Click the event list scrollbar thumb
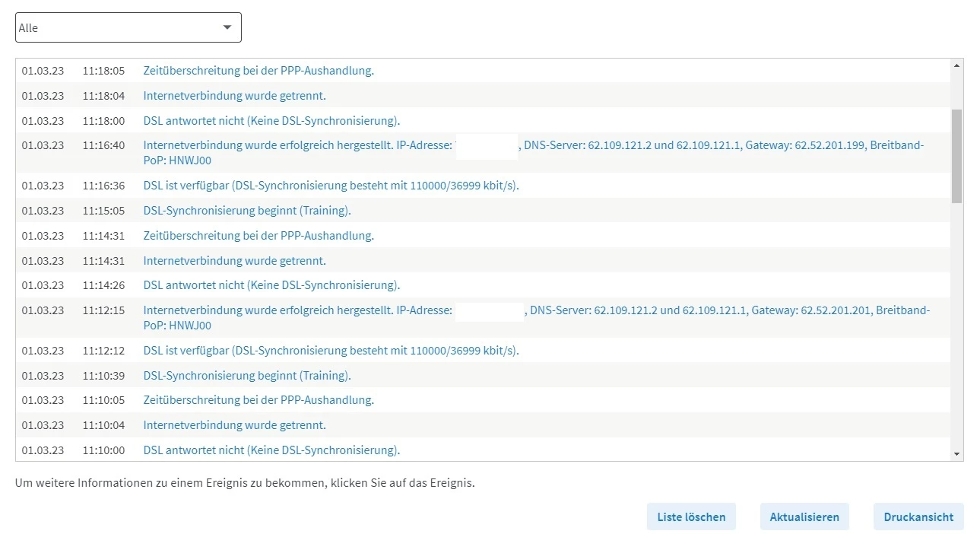 click(x=956, y=155)
